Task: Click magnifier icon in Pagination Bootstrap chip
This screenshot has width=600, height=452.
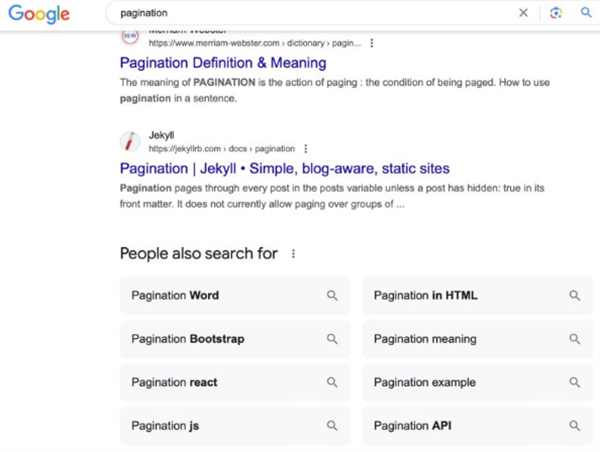Action: (x=332, y=339)
